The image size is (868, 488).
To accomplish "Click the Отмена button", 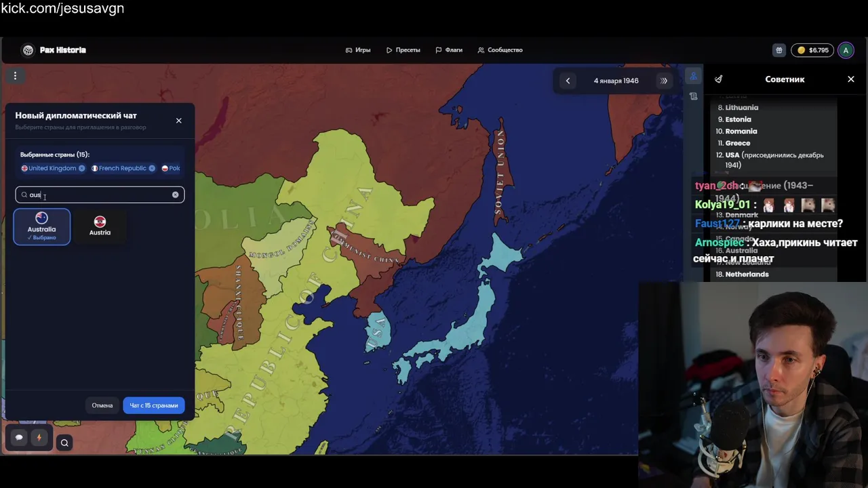I will [x=102, y=405].
